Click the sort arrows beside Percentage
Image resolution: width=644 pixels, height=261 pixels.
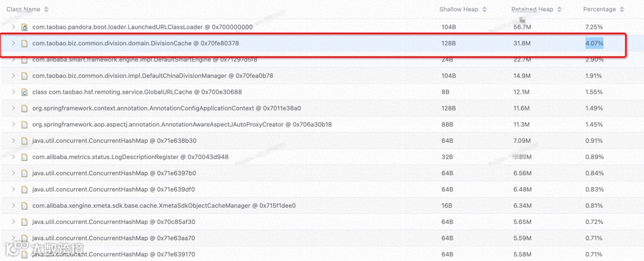coord(622,9)
